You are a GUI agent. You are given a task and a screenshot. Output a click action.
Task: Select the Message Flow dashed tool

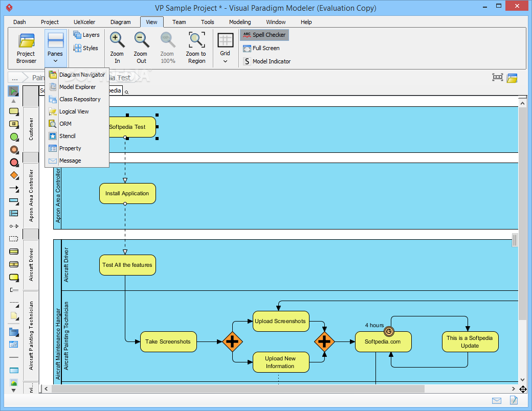(14, 226)
